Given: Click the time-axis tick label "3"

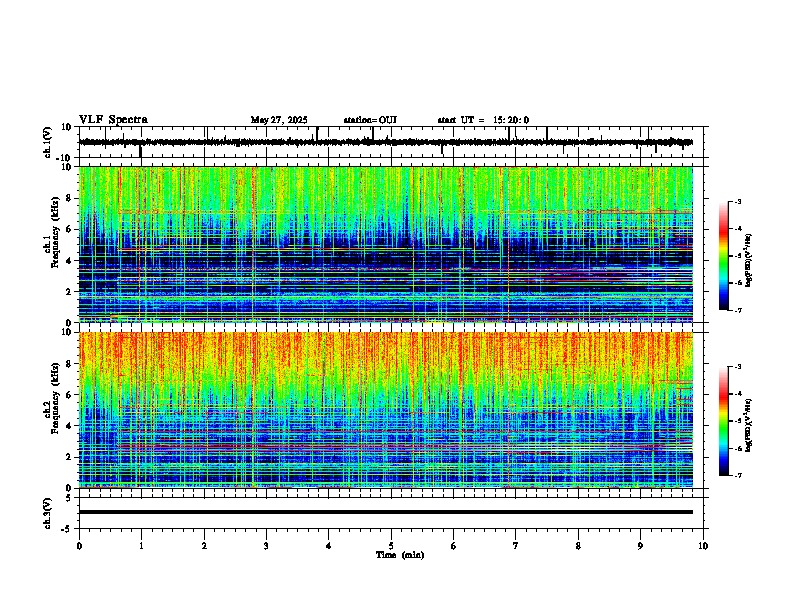Looking at the screenshot, I should click(x=266, y=546).
